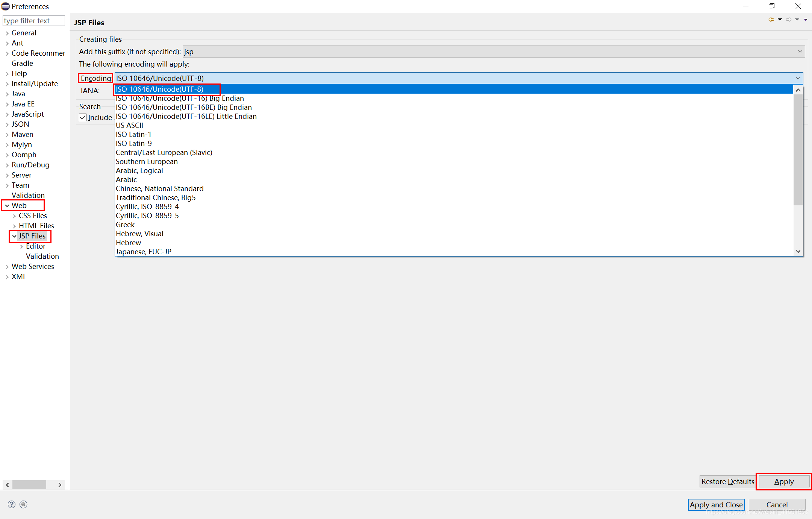Image resolution: width=812 pixels, height=519 pixels.
Task: Click the oomph preference recorder icon
Action: tap(23, 504)
